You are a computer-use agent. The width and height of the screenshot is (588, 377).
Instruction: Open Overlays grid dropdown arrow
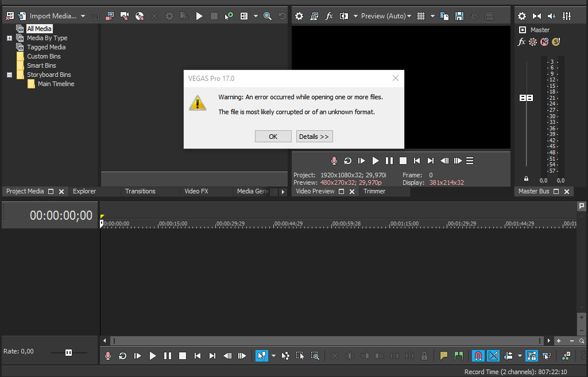click(x=432, y=15)
